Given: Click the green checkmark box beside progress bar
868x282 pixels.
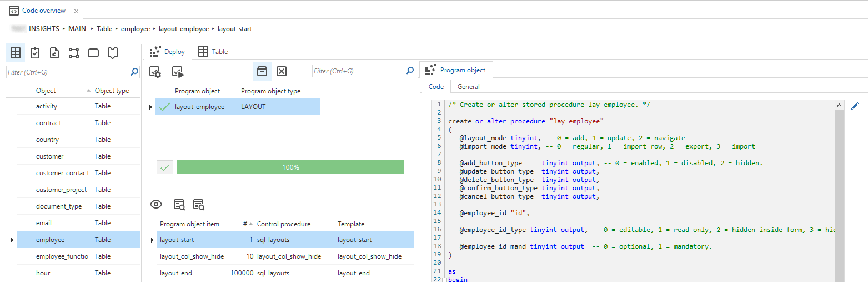Looking at the screenshot, I should click(165, 167).
